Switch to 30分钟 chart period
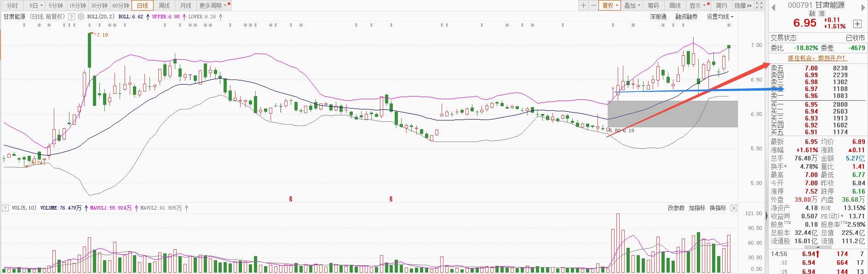This screenshot has width=868, height=274. (99, 6)
